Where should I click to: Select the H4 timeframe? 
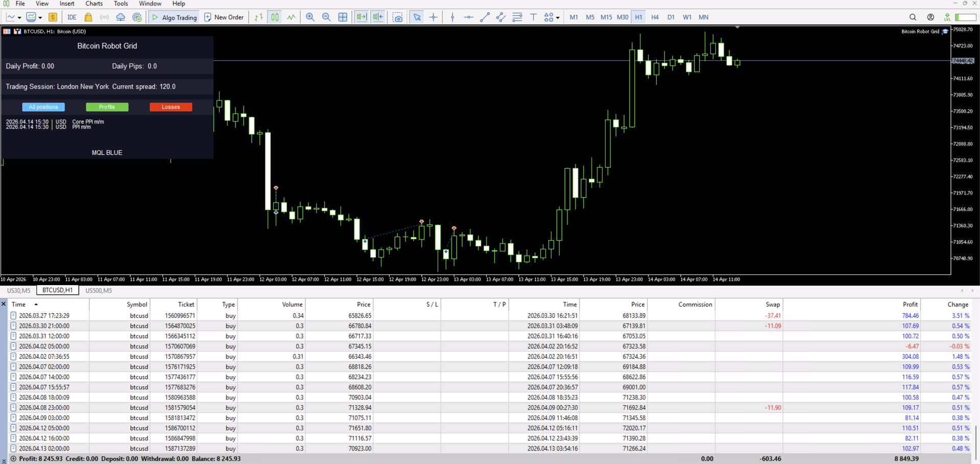click(655, 17)
